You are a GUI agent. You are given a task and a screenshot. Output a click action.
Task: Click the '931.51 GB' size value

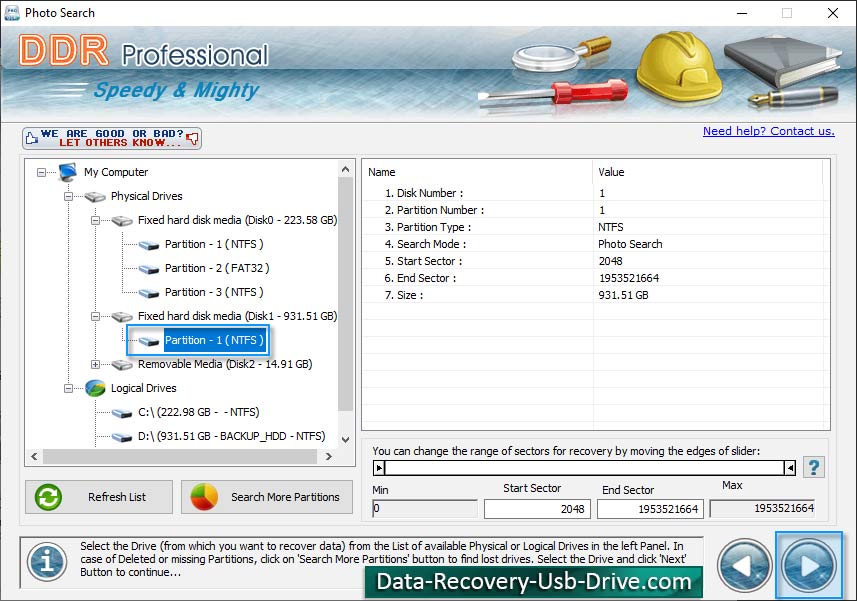[x=623, y=295]
